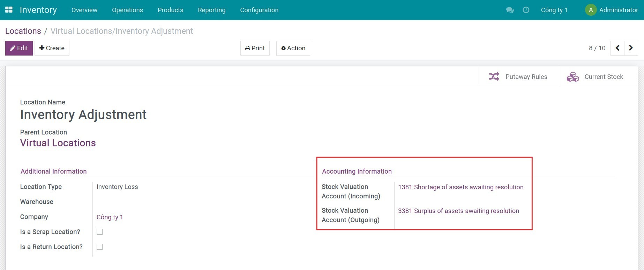Open the apps grid home menu icon
Image resolution: width=644 pixels, height=270 pixels.
pos(9,10)
